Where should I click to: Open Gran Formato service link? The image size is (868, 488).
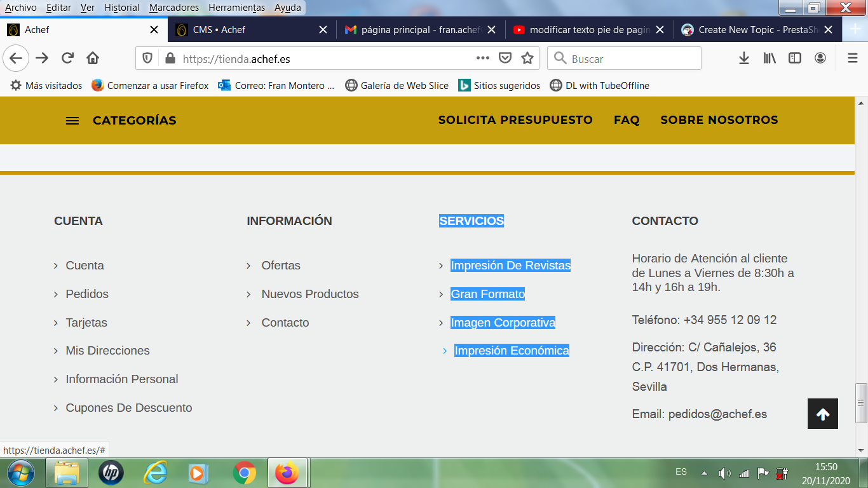click(488, 294)
